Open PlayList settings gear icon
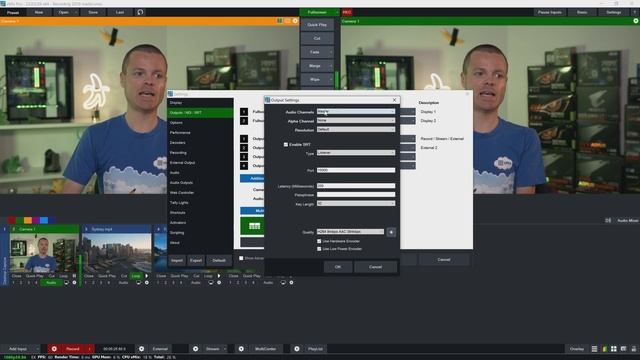Image resolution: width=640 pixels, height=360 pixels. coord(297,349)
